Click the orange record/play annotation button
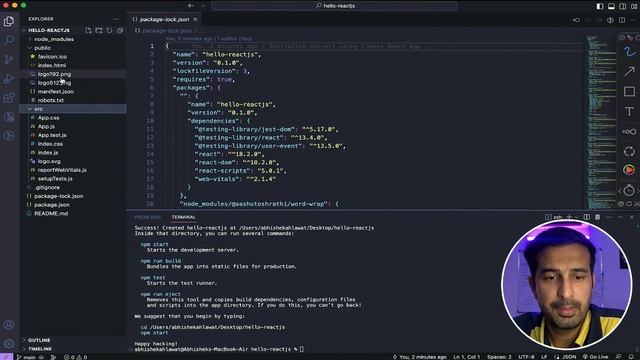The height and width of the screenshot is (360, 640). tap(629, 169)
